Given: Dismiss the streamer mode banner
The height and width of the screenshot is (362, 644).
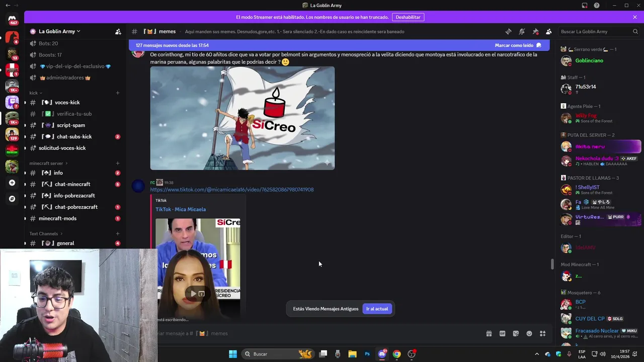Looking at the screenshot, I should tap(635, 17).
